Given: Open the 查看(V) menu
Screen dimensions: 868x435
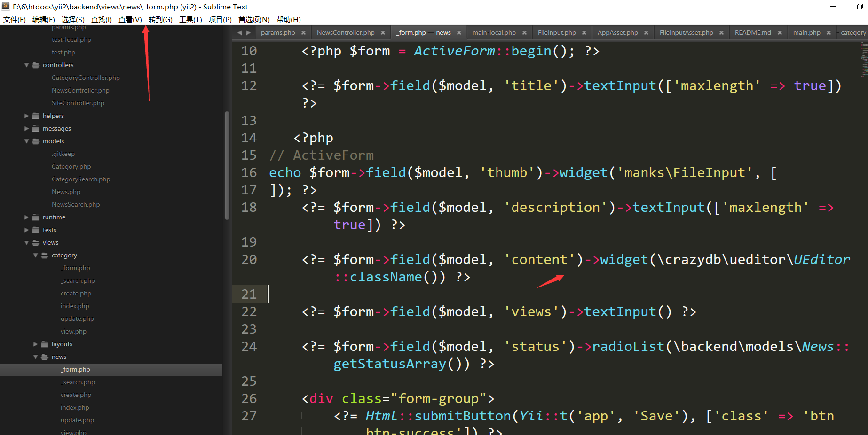Looking at the screenshot, I should [130, 19].
